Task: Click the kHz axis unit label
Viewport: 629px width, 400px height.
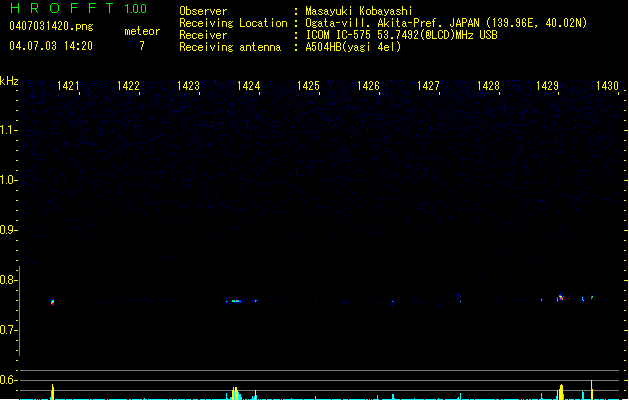Action: click(9, 81)
